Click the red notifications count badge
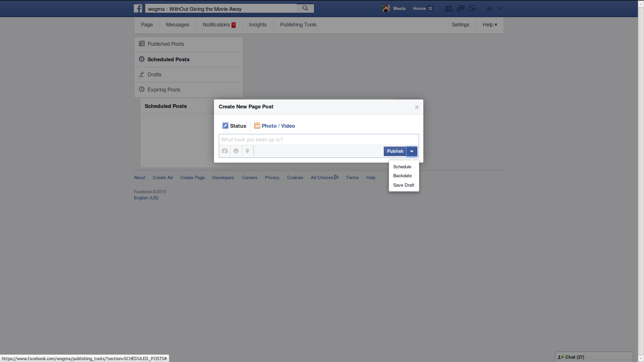The height and width of the screenshot is (362, 644). pos(233,25)
